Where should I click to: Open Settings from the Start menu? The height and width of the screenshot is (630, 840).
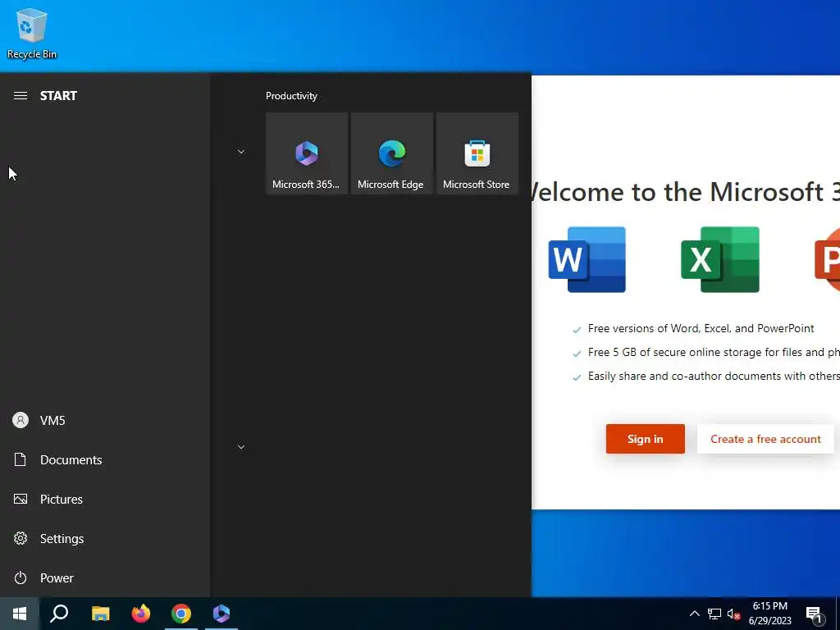[x=105, y=538]
